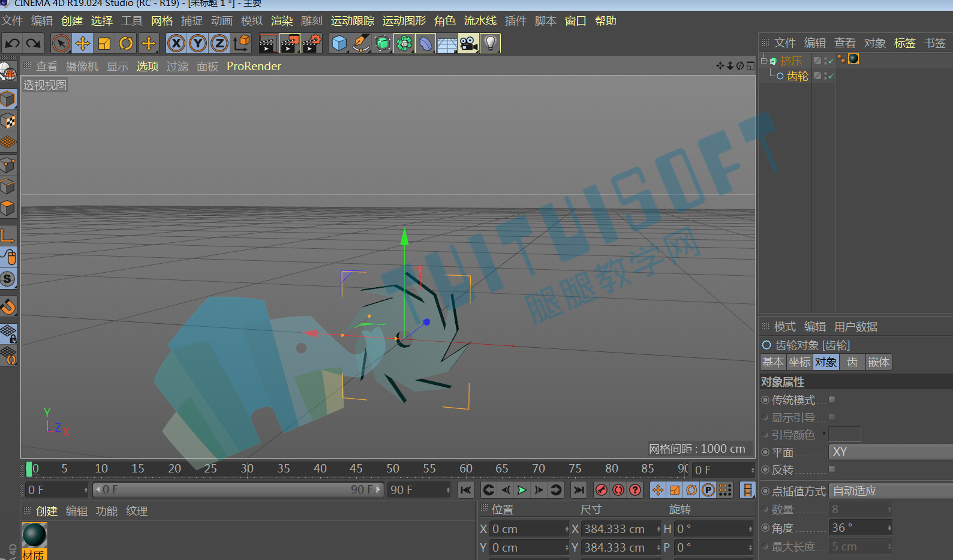Open the 平面 XY dropdown
This screenshot has width=953, height=560.
pyautogui.click(x=891, y=451)
